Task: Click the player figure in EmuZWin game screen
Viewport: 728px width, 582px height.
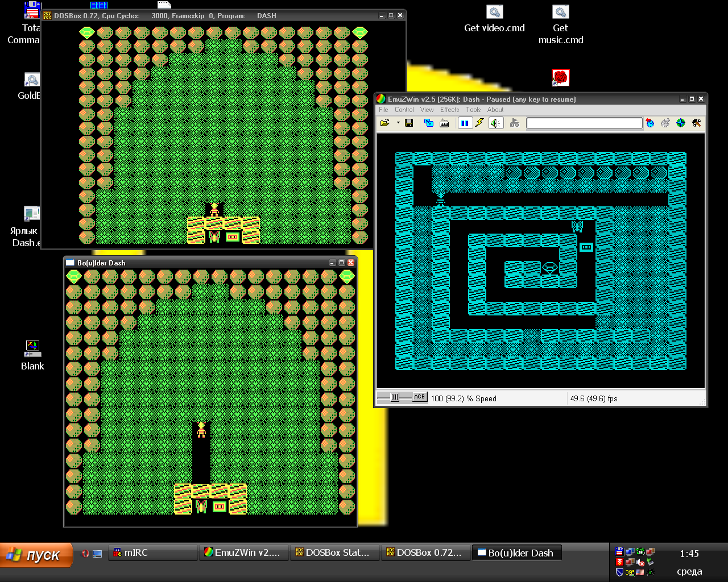Action: pos(441,199)
